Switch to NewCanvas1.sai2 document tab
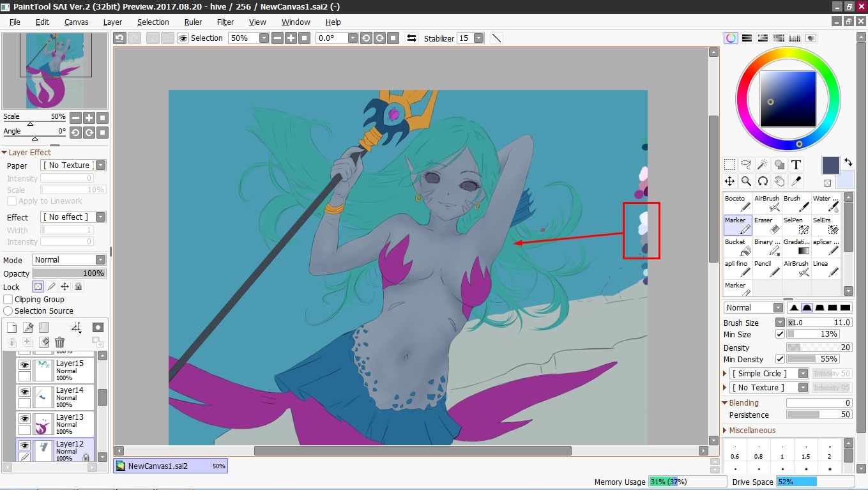The height and width of the screenshot is (490, 868). 171,466
